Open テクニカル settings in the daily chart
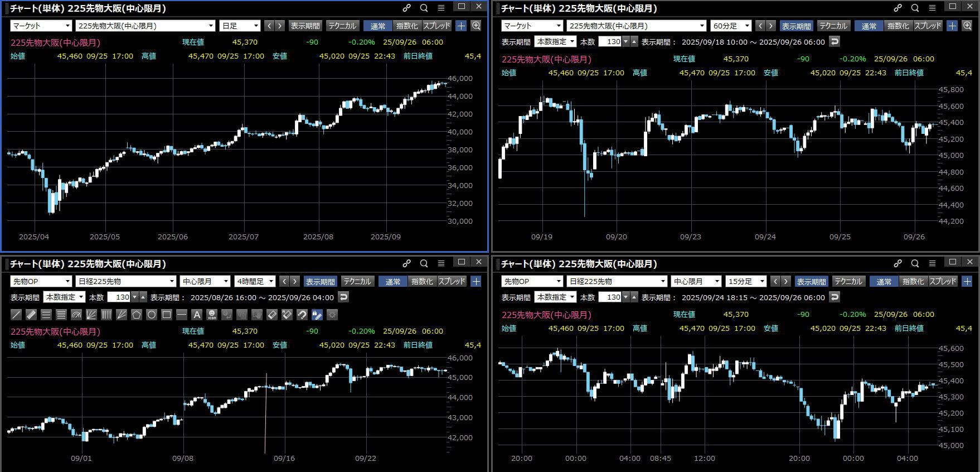 (x=342, y=26)
